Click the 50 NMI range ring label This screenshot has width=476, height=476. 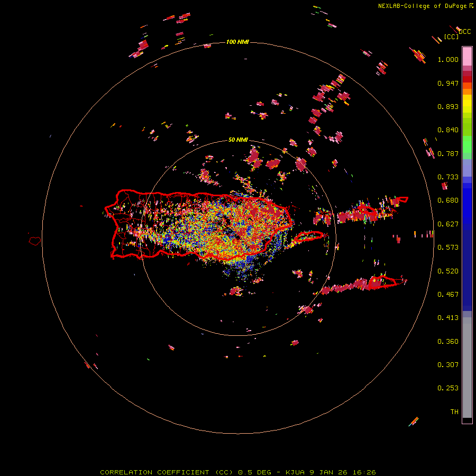pyautogui.click(x=238, y=140)
